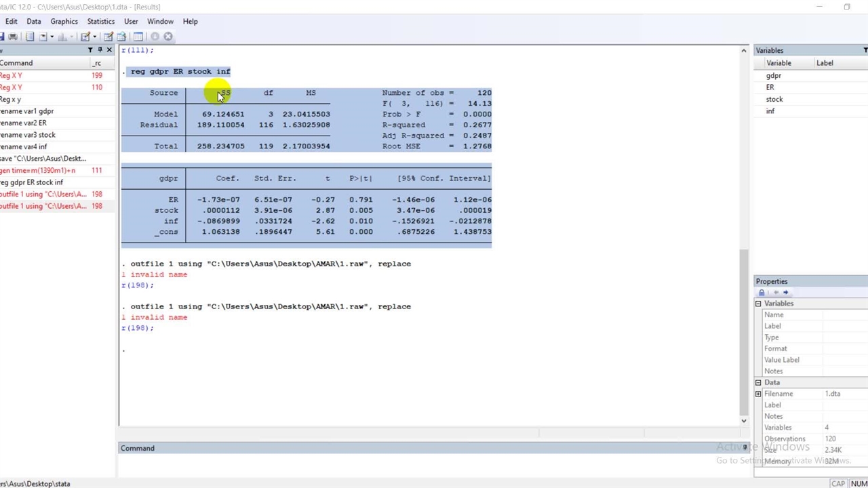Collapse the Data section in Properties
The height and width of the screenshot is (488, 868).
pos(758,383)
